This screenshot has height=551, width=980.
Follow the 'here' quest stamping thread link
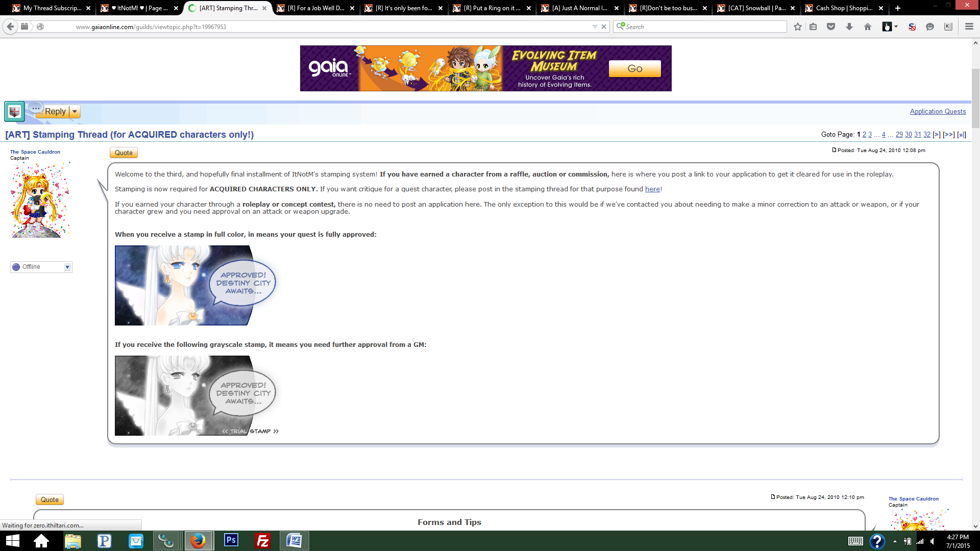click(652, 189)
